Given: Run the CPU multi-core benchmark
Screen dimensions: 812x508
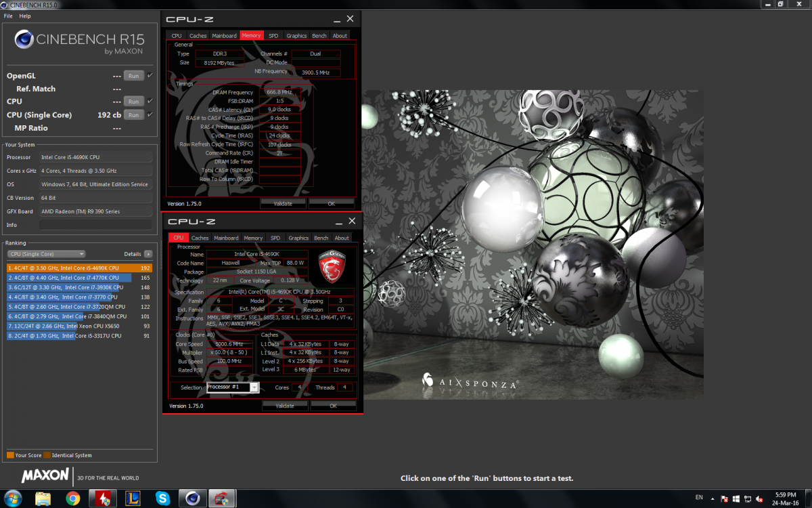Looking at the screenshot, I should click(133, 102).
